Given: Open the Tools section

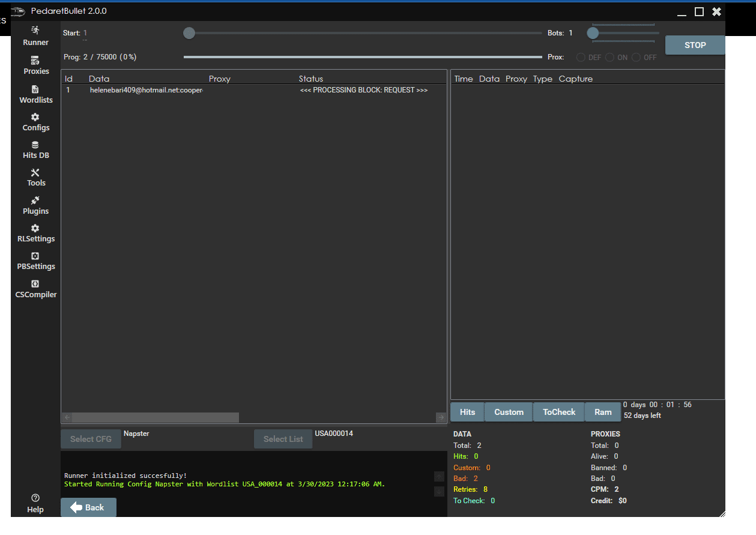Looking at the screenshot, I should click(36, 177).
